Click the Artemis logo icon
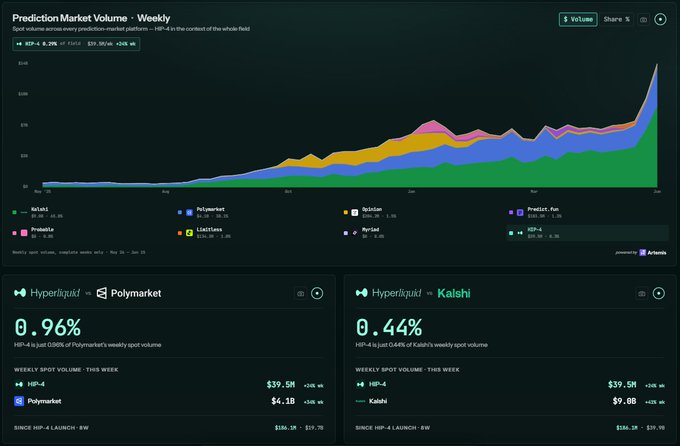The height and width of the screenshot is (446, 680). (x=643, y=253)
